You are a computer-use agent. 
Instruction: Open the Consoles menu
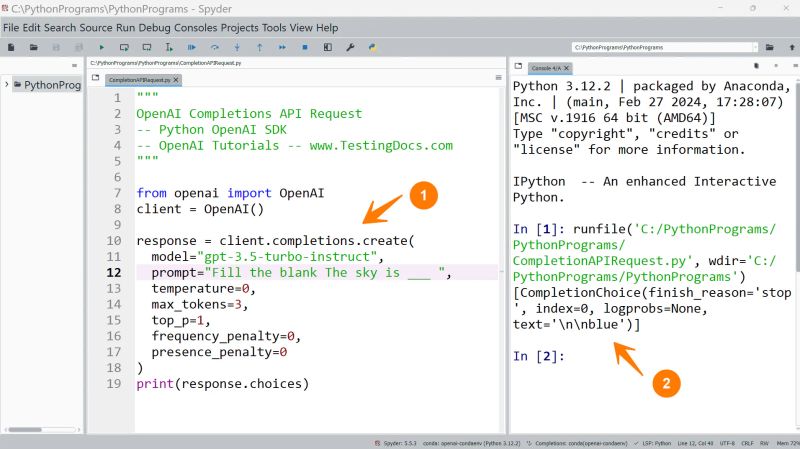pos(195,28)
